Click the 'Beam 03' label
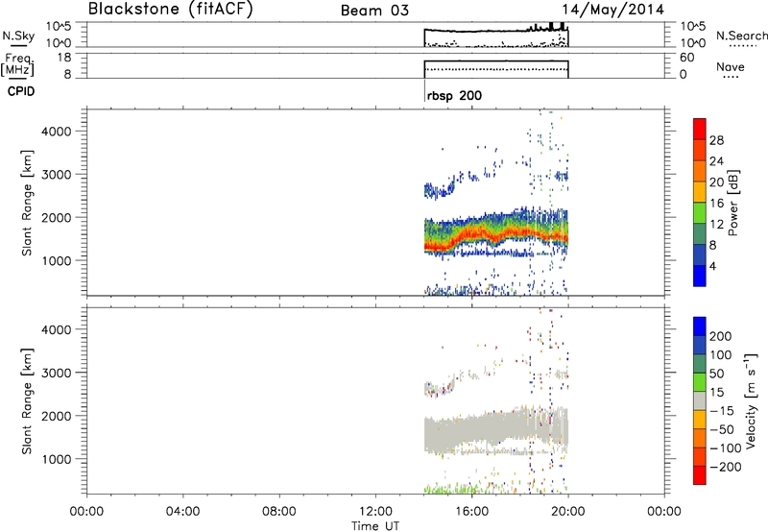The image size is (768, 532). tap(374, 11)
